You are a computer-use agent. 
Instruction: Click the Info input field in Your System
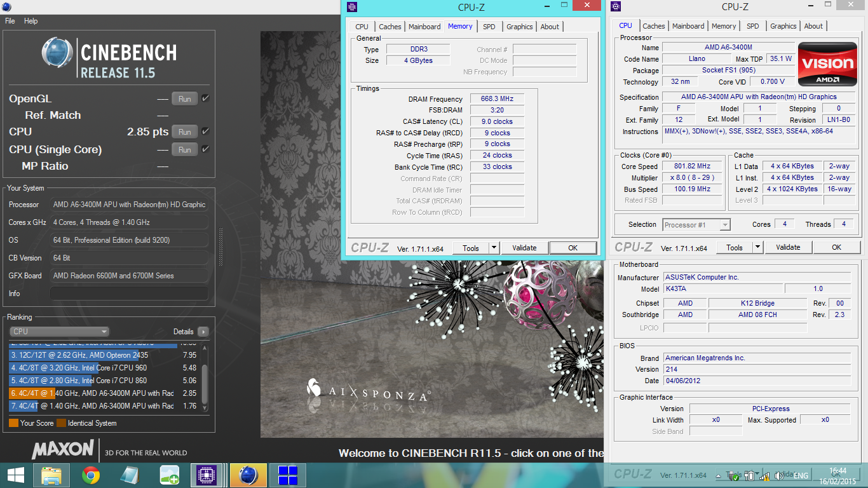129,294
